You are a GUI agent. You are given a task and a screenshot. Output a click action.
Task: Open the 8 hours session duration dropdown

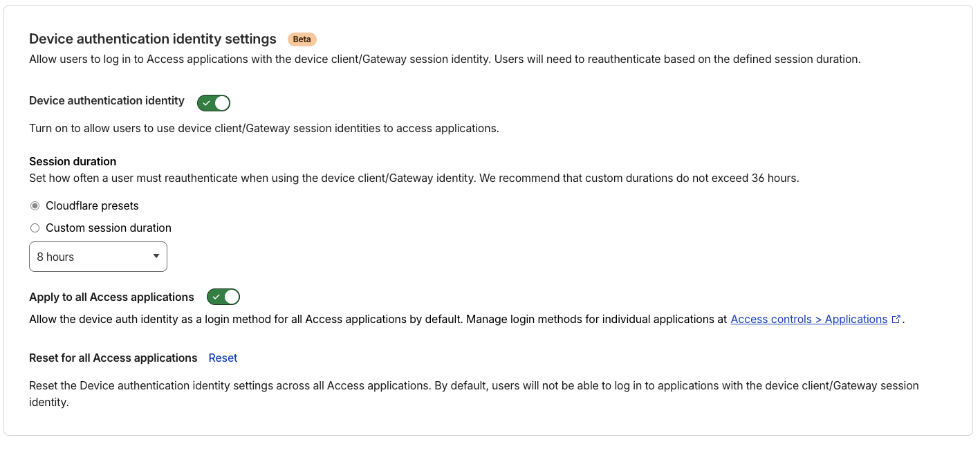click(98, 257)
